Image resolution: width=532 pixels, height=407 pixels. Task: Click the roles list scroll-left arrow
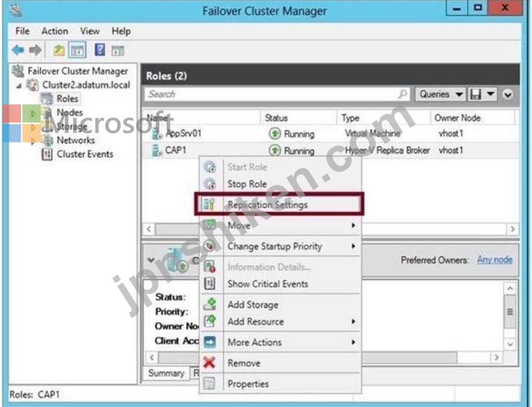coord(149,229)
